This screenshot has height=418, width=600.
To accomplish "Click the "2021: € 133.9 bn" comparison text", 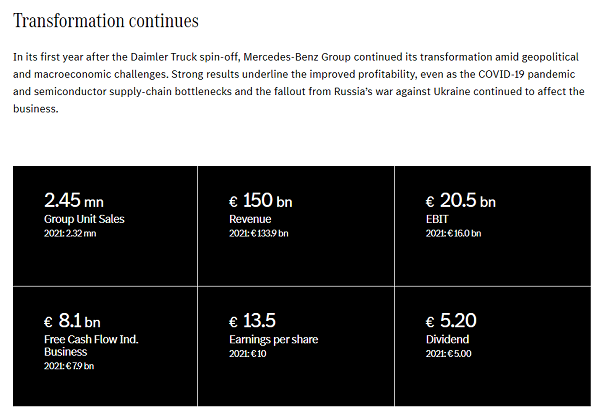I will coord(259,233).
